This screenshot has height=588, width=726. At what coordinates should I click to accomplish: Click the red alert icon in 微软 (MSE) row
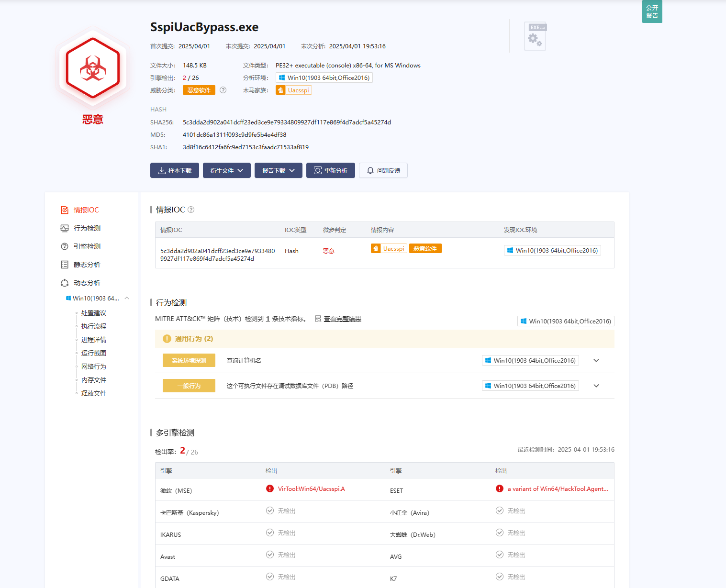click(270, 488)
